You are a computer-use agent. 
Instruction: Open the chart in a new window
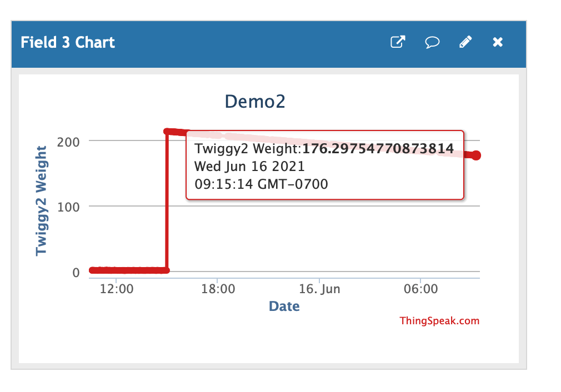[x=398, y=42]
